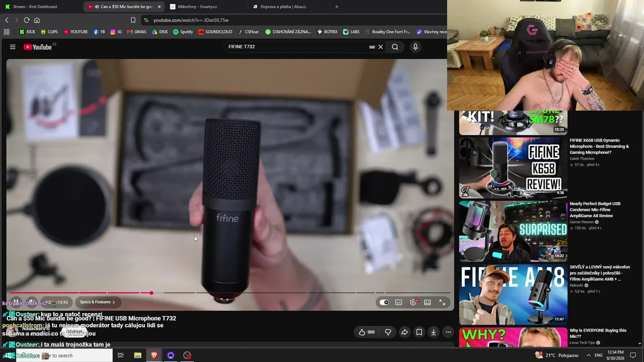Share the video with the share arrow
Viewport: 644px width, 362px height.
(x=404, y=332)
